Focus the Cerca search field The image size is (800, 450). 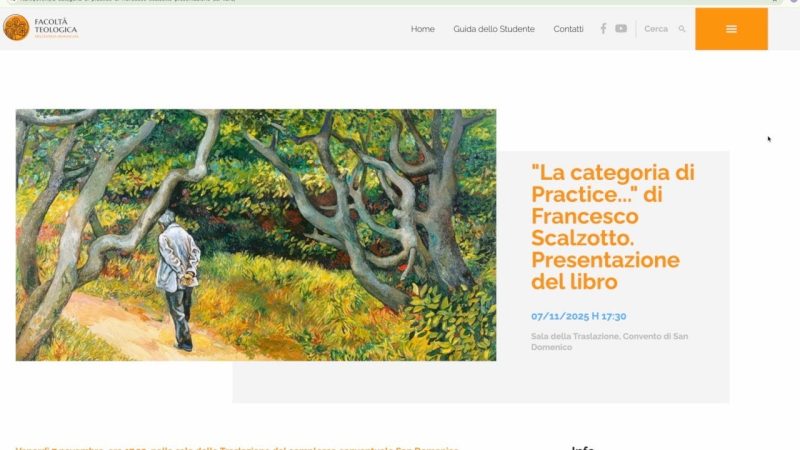[x=656, y=29]
